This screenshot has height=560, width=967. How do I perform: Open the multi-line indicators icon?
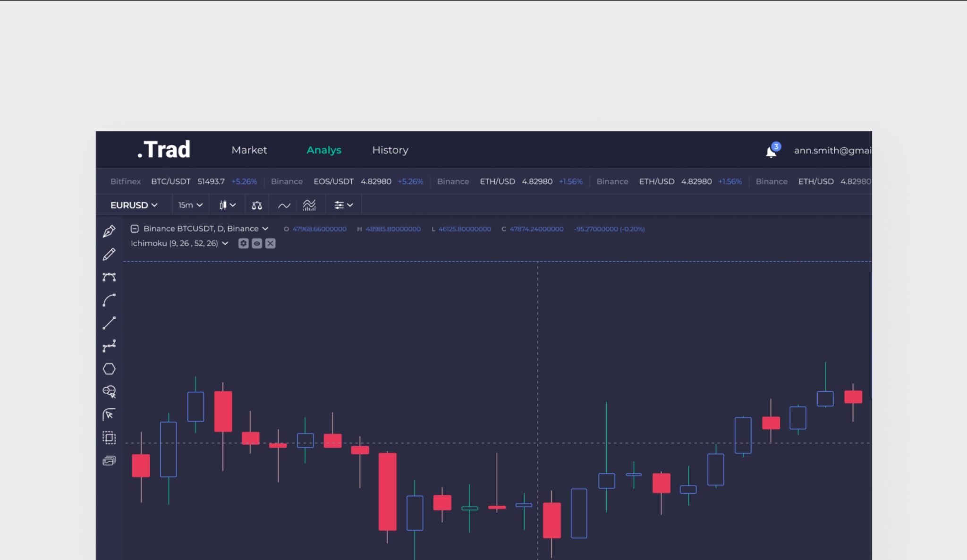(309, 205)
